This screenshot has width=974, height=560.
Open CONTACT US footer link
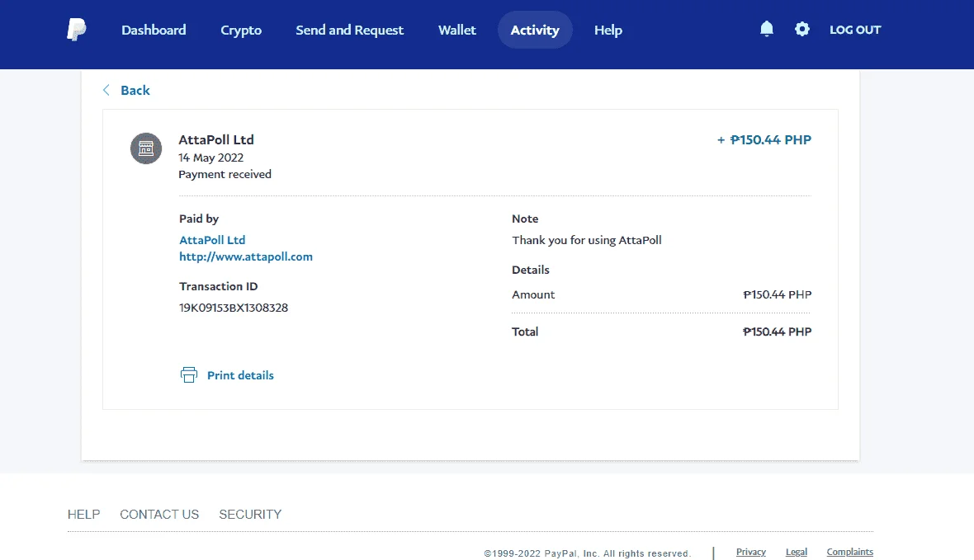pos(159,514)
